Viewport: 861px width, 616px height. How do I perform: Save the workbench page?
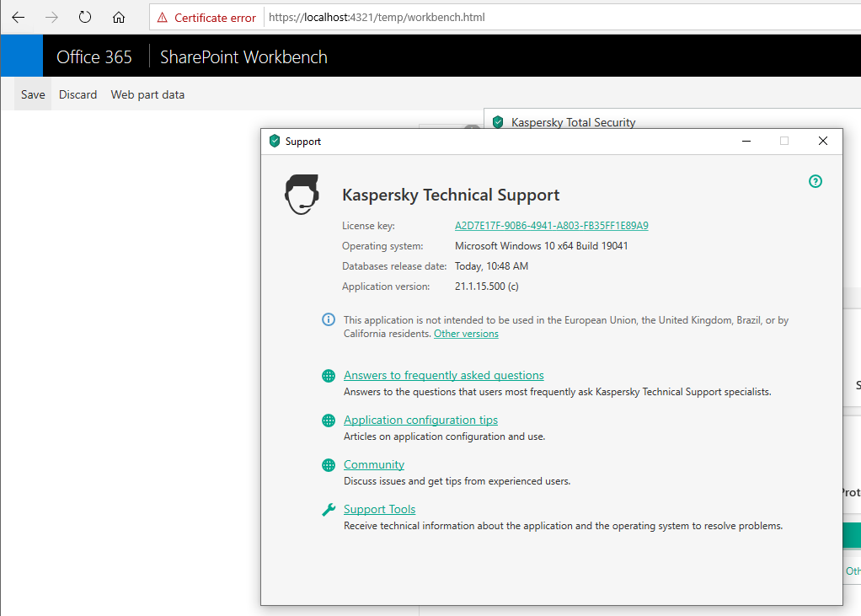(x=33, y=94)
